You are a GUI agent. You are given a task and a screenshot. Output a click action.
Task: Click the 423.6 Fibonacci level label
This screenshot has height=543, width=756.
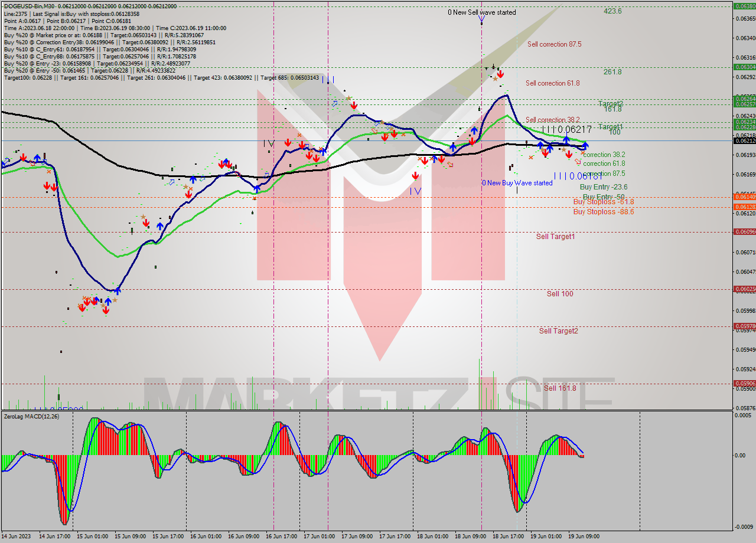(612, 11)
